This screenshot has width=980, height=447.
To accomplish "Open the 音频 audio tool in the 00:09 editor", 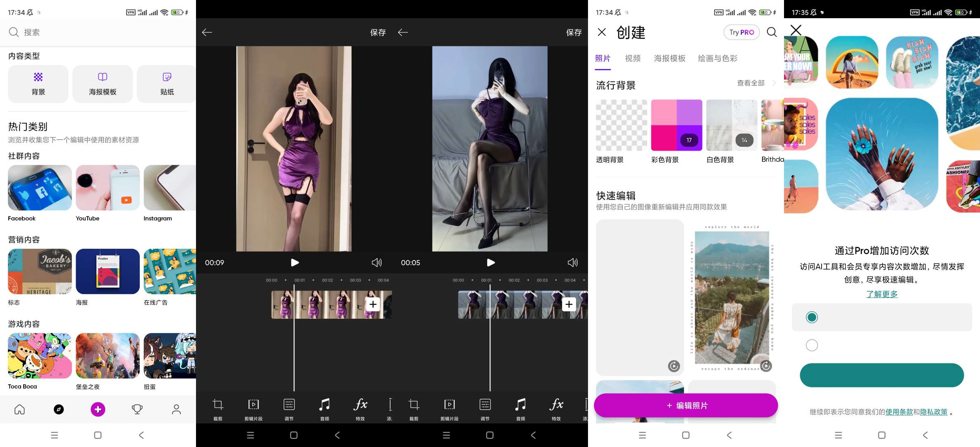I will 325,409.
